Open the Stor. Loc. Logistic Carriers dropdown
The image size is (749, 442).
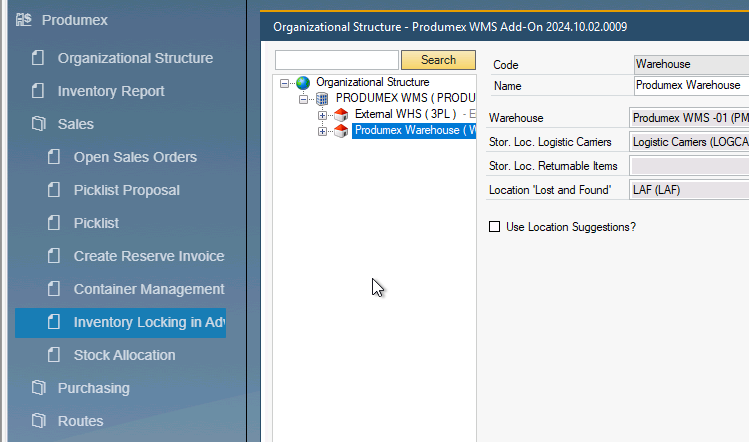(x=689, y=142)
